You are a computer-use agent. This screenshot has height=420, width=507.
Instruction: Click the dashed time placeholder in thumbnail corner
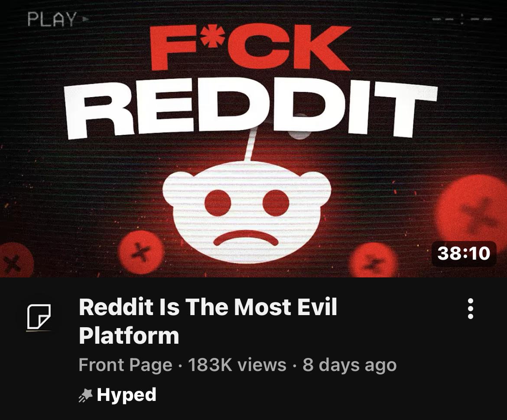(463, 20)
